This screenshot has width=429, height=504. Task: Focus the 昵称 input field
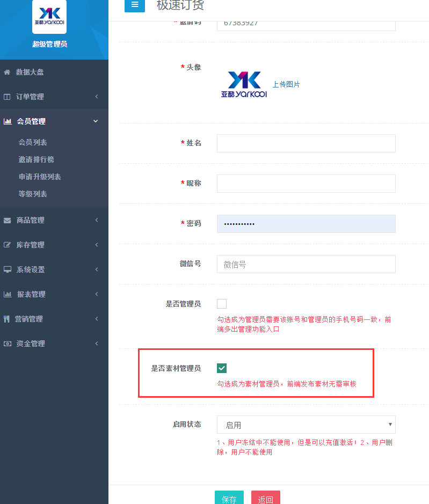tap(306, 184)
